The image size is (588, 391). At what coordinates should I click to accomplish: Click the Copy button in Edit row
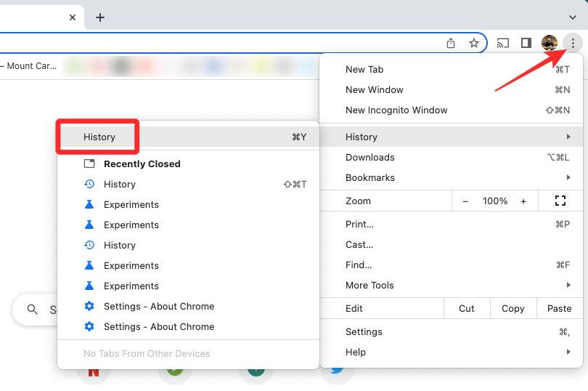click(513, 308)
